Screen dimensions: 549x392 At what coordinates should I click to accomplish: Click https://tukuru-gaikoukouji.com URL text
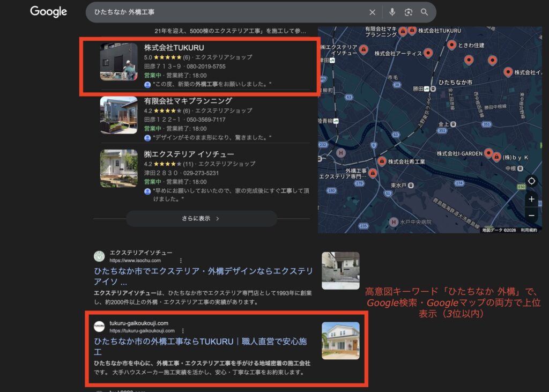(x=142, y=331)
